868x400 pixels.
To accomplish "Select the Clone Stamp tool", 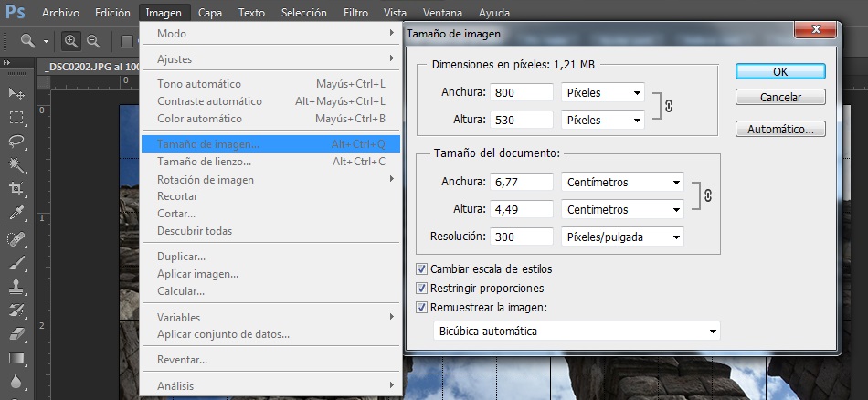I will point(16,286).
